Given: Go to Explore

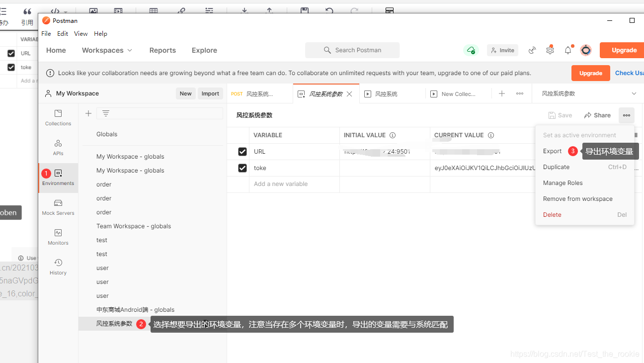Looking at the screenshot, I should pos(204,50).
